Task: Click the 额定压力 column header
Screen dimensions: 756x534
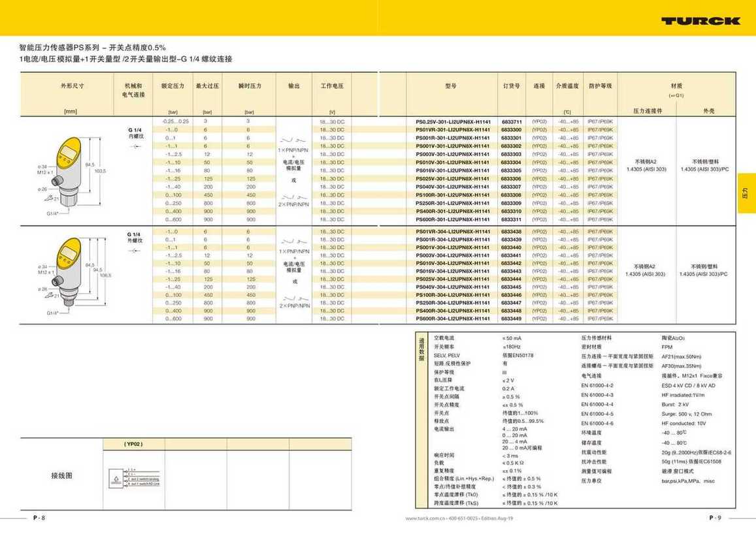Action: pos(173,86)
